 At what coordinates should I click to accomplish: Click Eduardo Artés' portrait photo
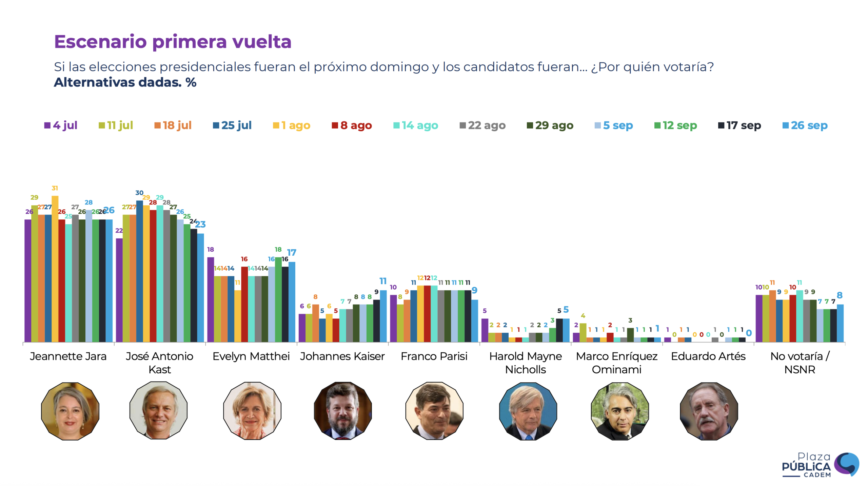(x=708, y=411)
